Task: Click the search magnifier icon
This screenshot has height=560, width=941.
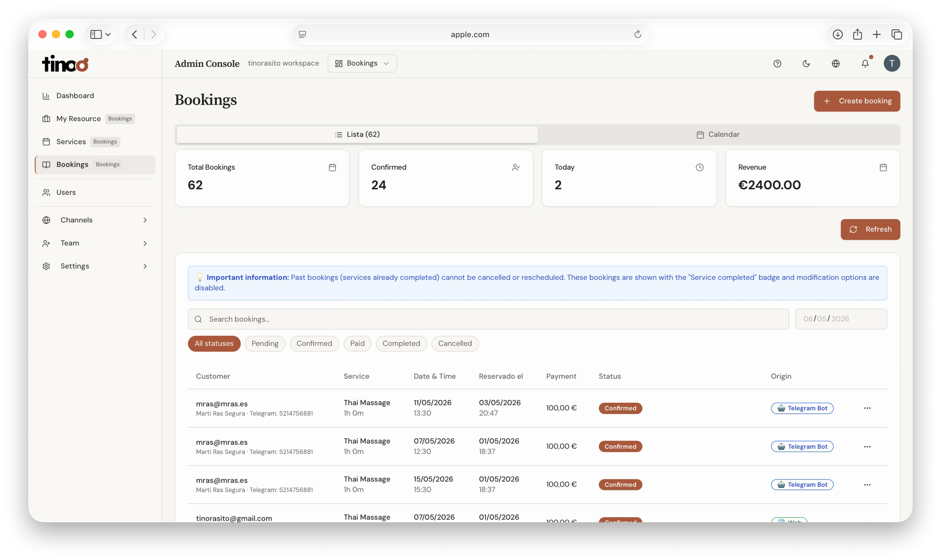Action: 198,319
